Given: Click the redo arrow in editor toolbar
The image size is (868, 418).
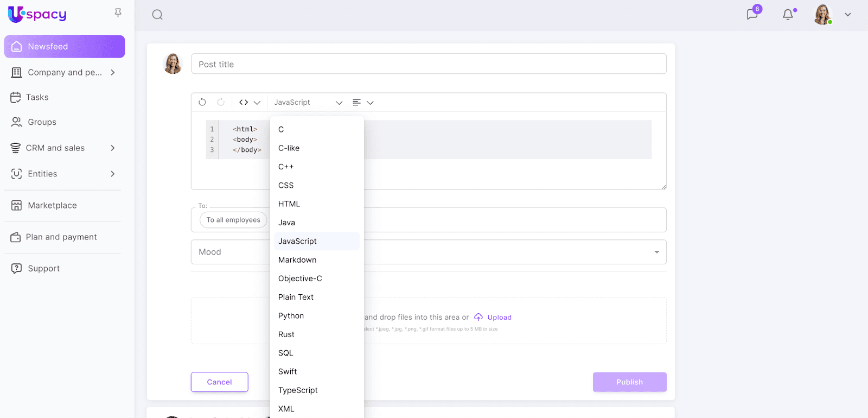Looking at the screenshot, I should (x=221, y=102).
